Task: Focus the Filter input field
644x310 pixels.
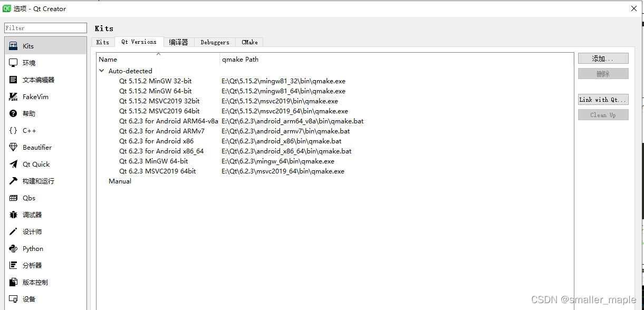Action: coord(45,28)
